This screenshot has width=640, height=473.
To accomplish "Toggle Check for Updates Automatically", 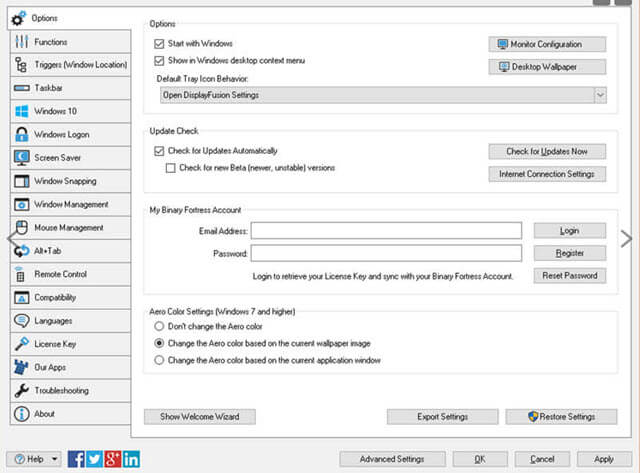I will pyautogui.click(x=159, y=151).
